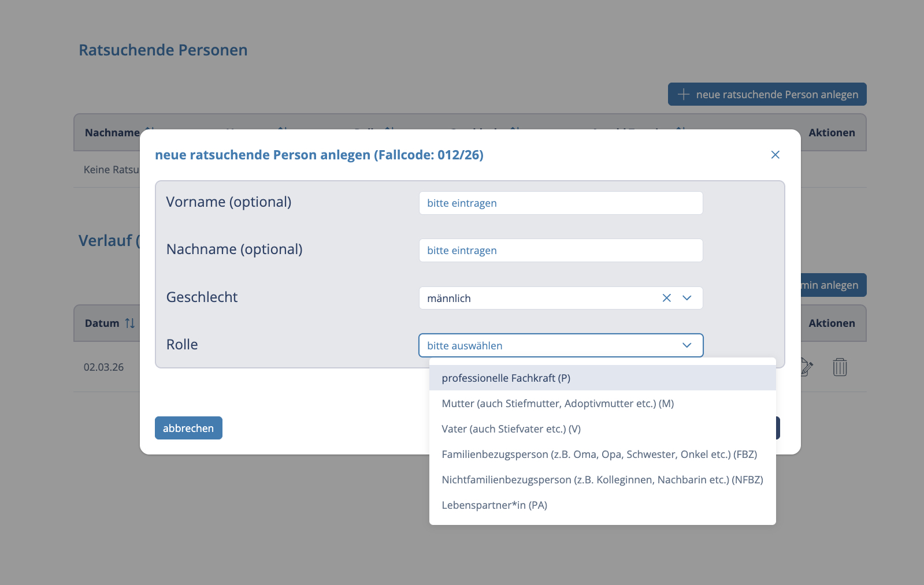This screenshot has height=585, width=924.
Task: Collapse the Rolle dropdown via its chevron
Action: (686, 345)
